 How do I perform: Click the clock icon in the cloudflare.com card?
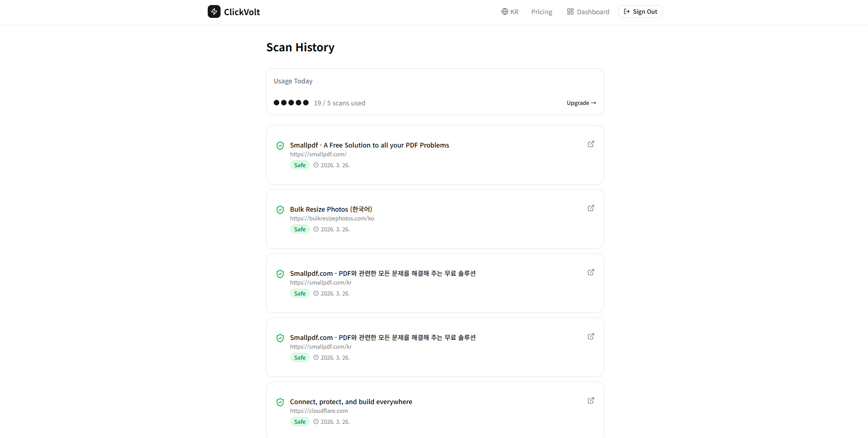pyautogui.click(x=316, y=422)
